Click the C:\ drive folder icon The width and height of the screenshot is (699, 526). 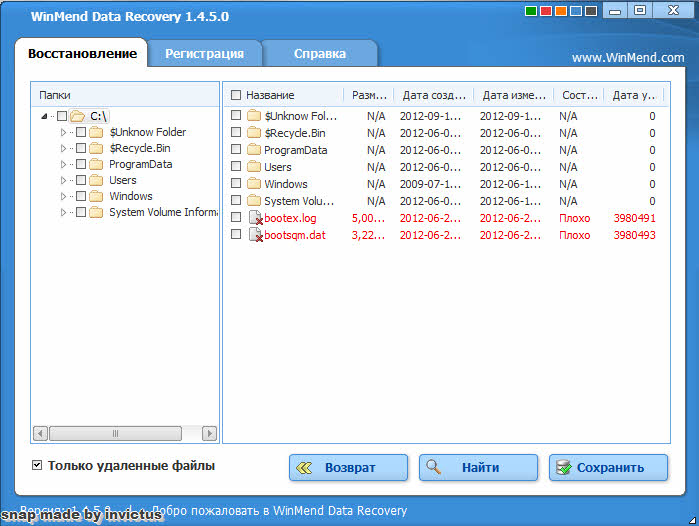(78, 116)
